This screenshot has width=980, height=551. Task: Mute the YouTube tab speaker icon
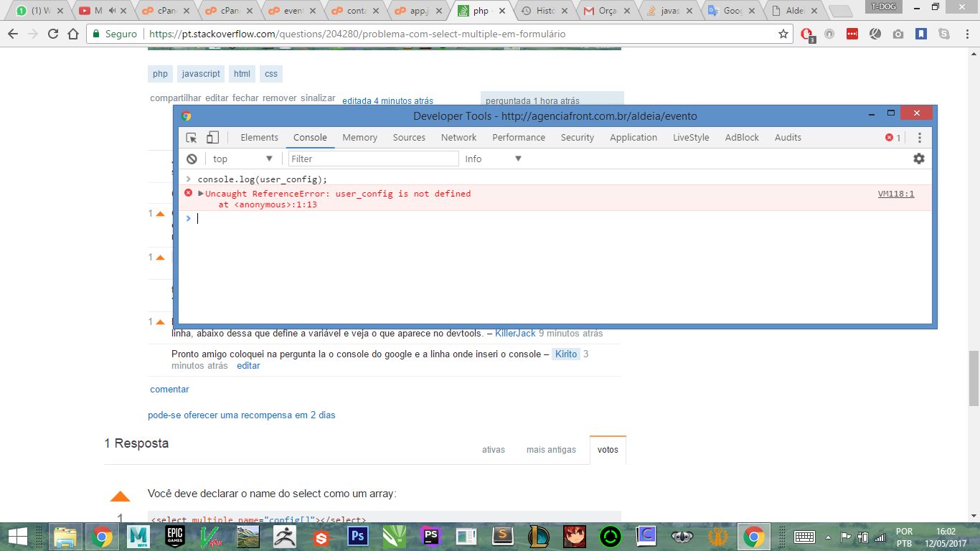pyautogui.click(x=112, y=11)
